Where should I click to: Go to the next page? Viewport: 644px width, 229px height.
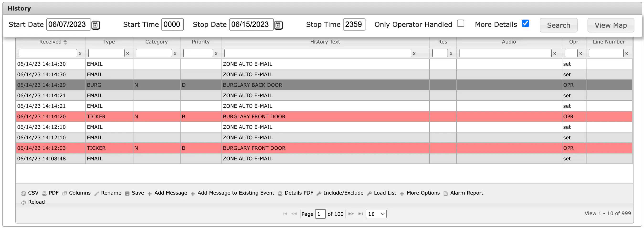coord(351,214)
